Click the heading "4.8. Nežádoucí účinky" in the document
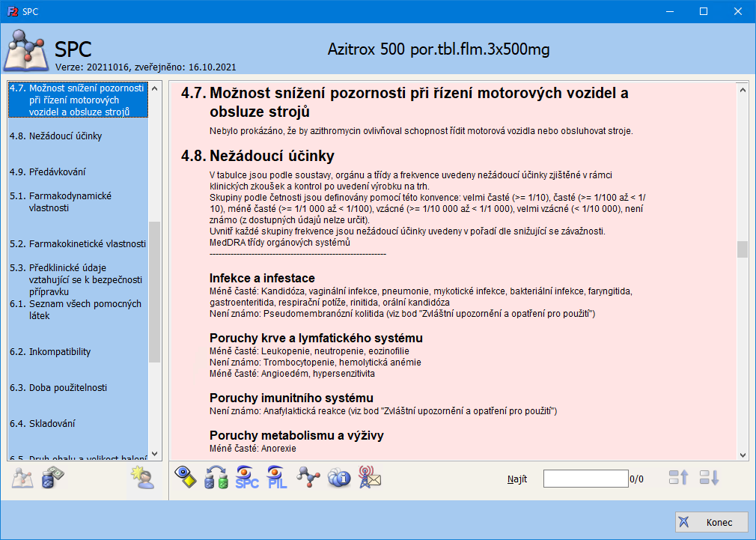 point(257,156)
